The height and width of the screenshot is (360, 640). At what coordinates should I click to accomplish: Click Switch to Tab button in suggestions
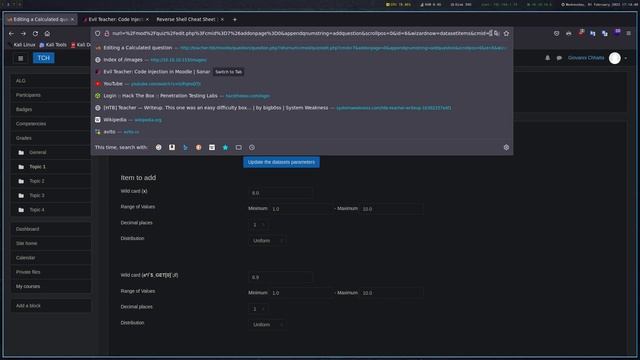pyautogui.click(x=229, y=72)
